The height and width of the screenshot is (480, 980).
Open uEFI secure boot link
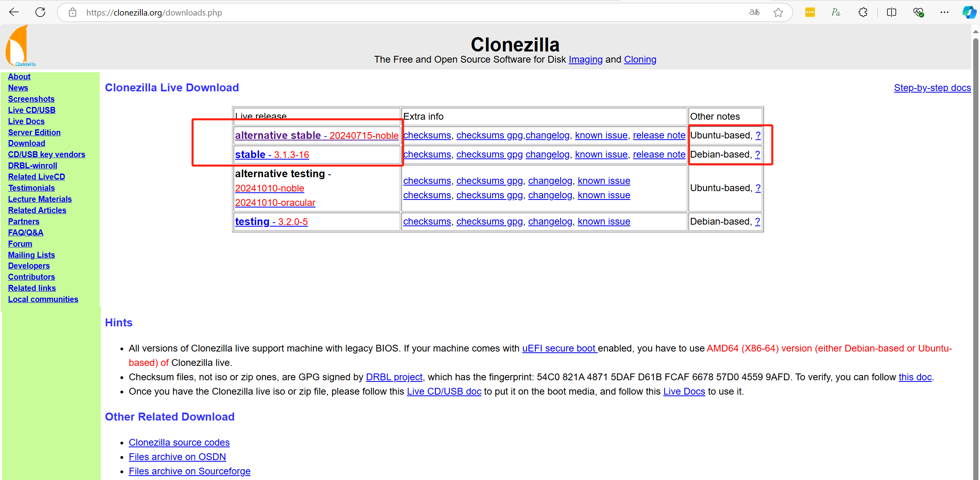[x=559, y=348]
